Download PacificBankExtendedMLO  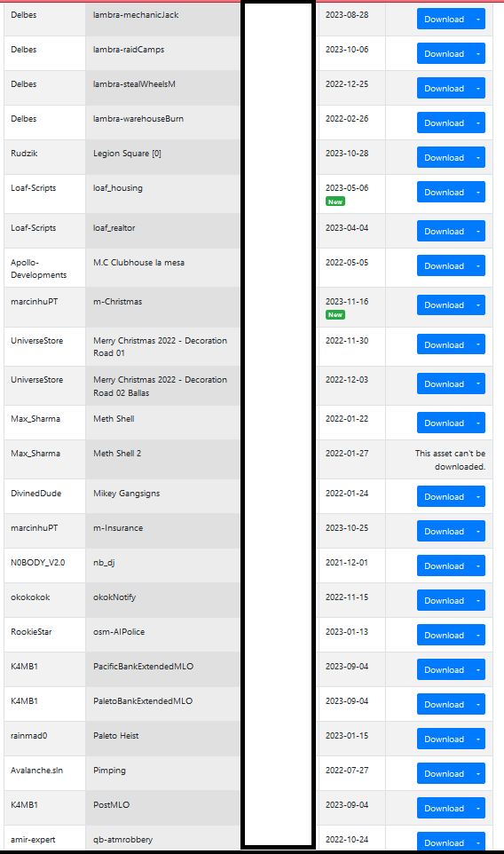445,670
